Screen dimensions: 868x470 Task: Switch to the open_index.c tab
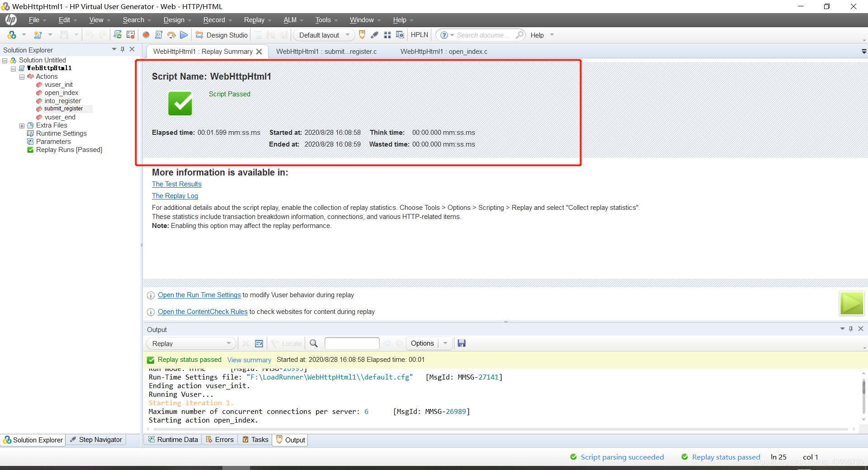point(444,52)
